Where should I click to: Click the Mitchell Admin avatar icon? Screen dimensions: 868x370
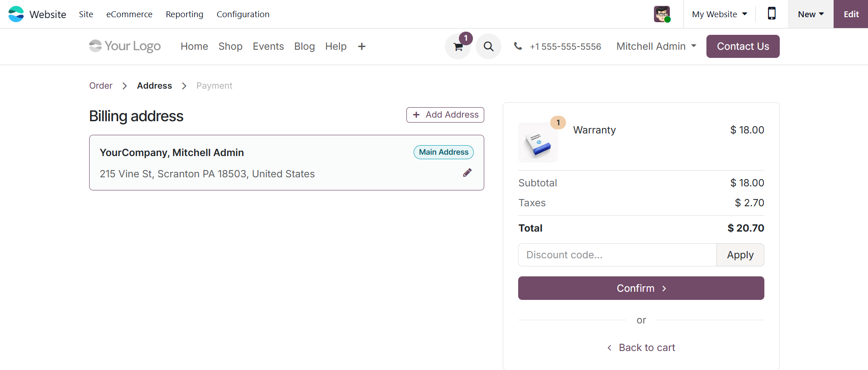662,14
